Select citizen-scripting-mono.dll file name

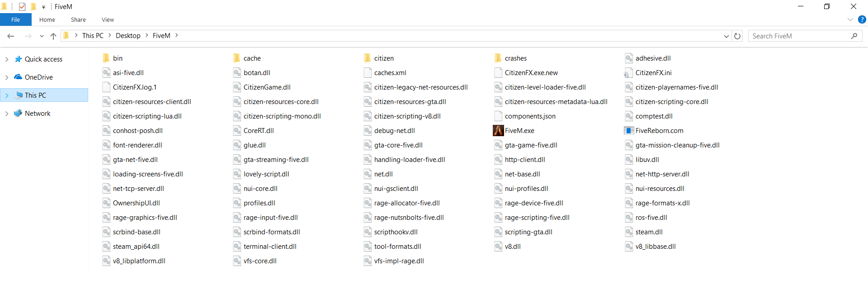[282, 116]
